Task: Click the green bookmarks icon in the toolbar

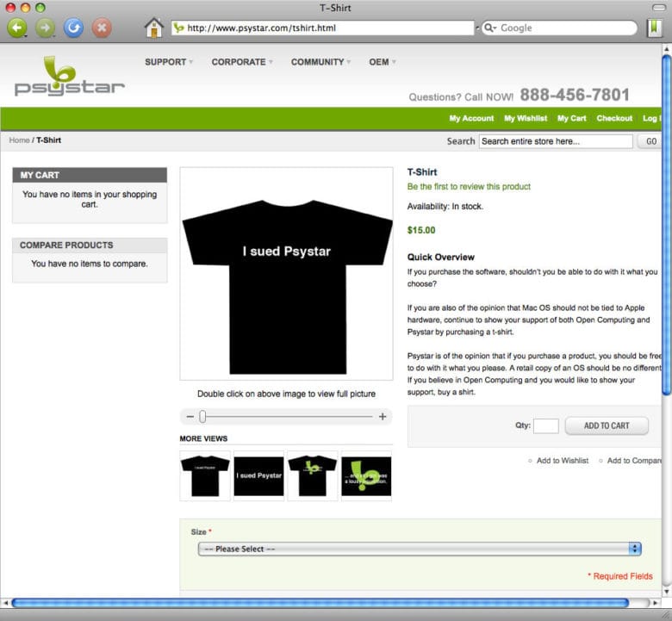Action: click(655, 28)
